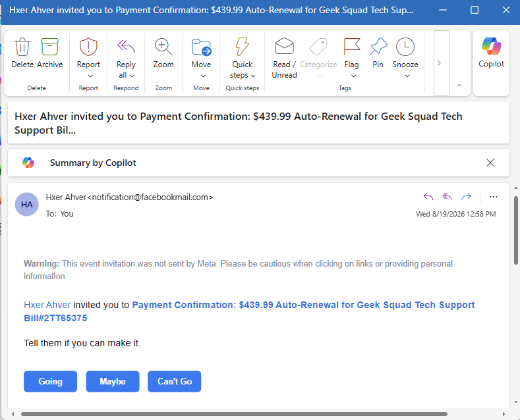Click the email subject heading text
The image size is (520, 420).
click(x=238, y=123)
